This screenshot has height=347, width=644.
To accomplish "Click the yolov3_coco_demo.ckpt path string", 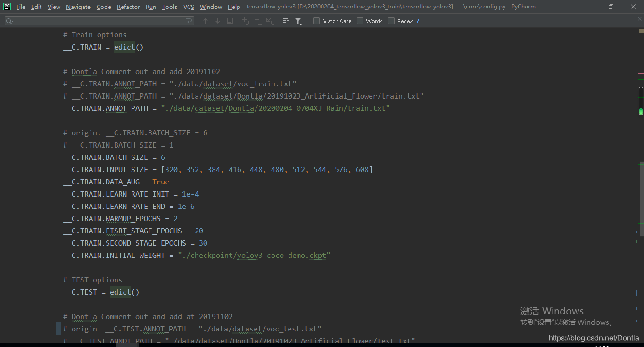I will (x=254, y=255).
